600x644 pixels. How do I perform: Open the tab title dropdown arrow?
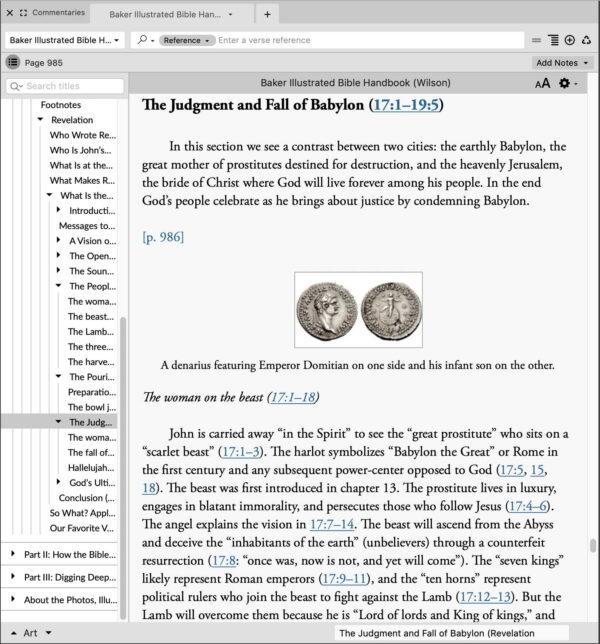(x=230, y=14)
